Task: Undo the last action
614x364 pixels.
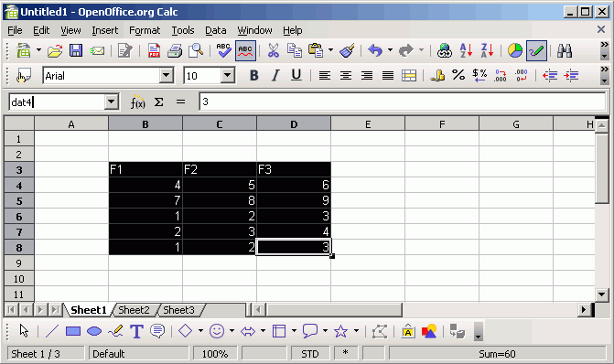Action: (375, 51)
